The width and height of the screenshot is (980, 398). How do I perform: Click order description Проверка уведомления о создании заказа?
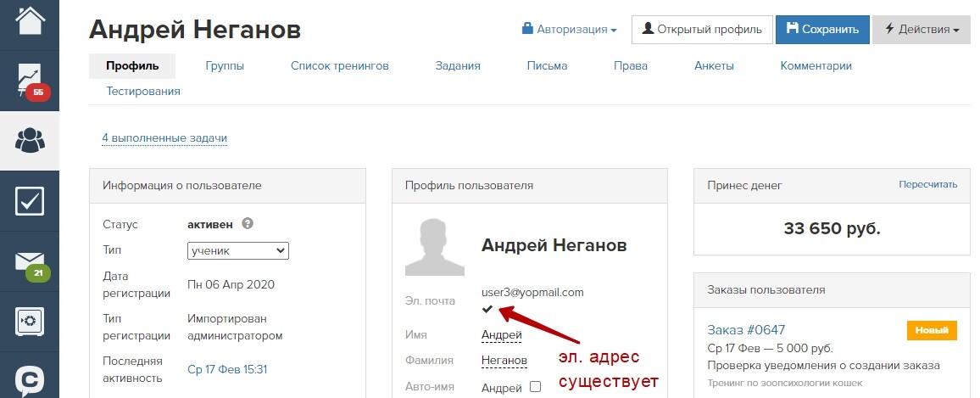point(823,366)
